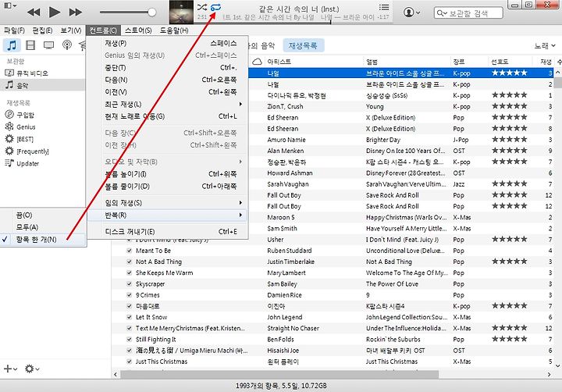562x392 pixels.
Task: Click the scroll down arrow of song list
Action: (557, 365)
